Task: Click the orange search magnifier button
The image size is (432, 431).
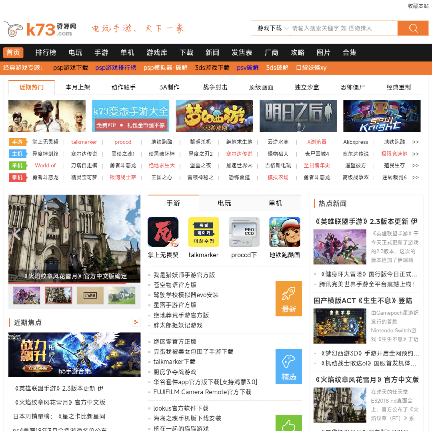Action: tap(413, 28)
